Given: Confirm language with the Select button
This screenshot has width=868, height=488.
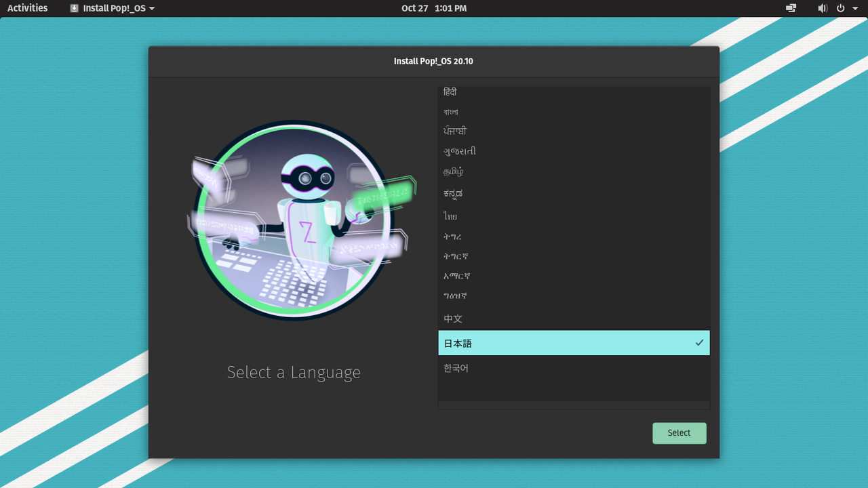Looking at the screenshot, I should 679,433.
